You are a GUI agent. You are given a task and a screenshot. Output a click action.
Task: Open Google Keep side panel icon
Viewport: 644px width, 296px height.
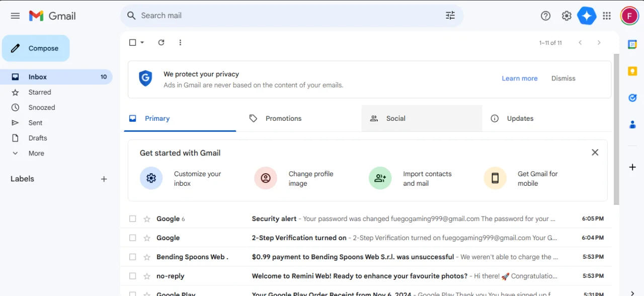(632, 71)
